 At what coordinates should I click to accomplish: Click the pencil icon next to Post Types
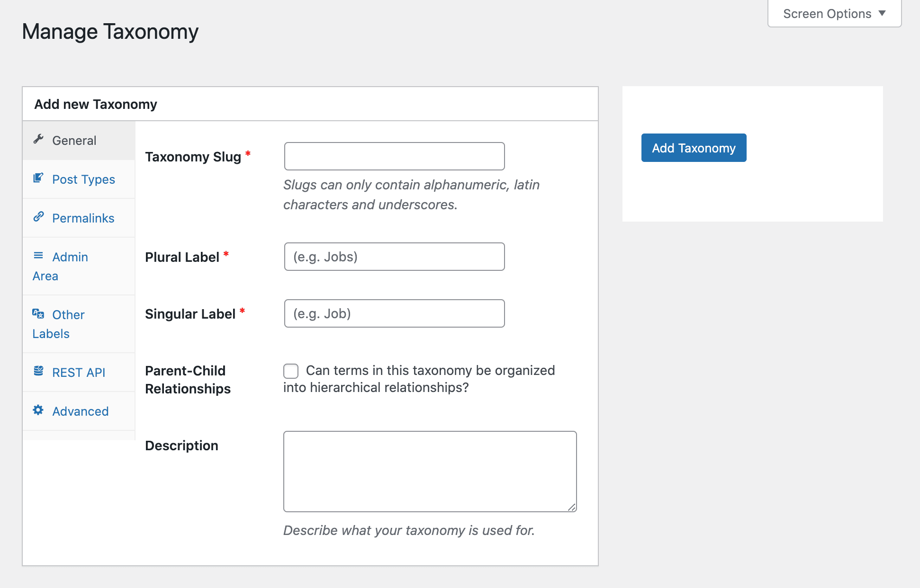click(x=39, y=178)
